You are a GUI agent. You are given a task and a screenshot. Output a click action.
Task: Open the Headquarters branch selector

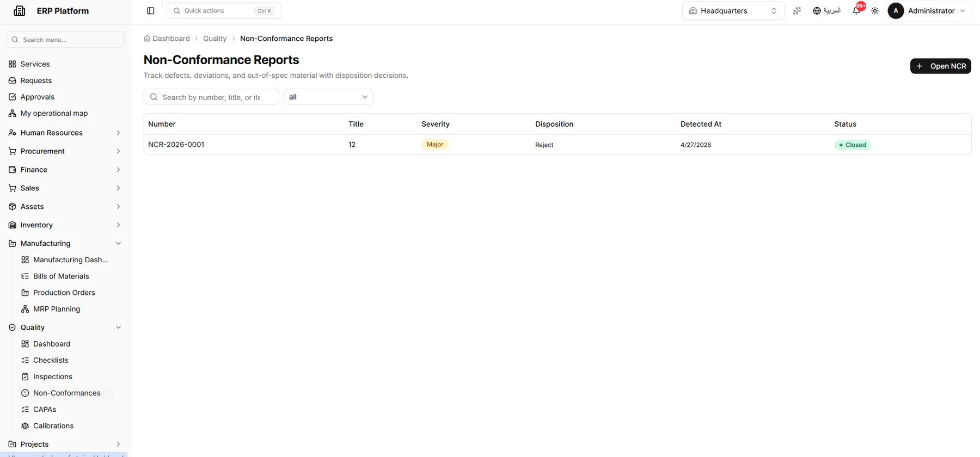[x=733, y=11]
